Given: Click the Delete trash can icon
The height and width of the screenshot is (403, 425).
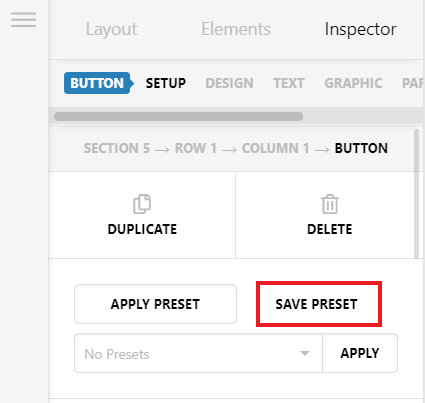Looking at the screenshot, I should point(330,204).
